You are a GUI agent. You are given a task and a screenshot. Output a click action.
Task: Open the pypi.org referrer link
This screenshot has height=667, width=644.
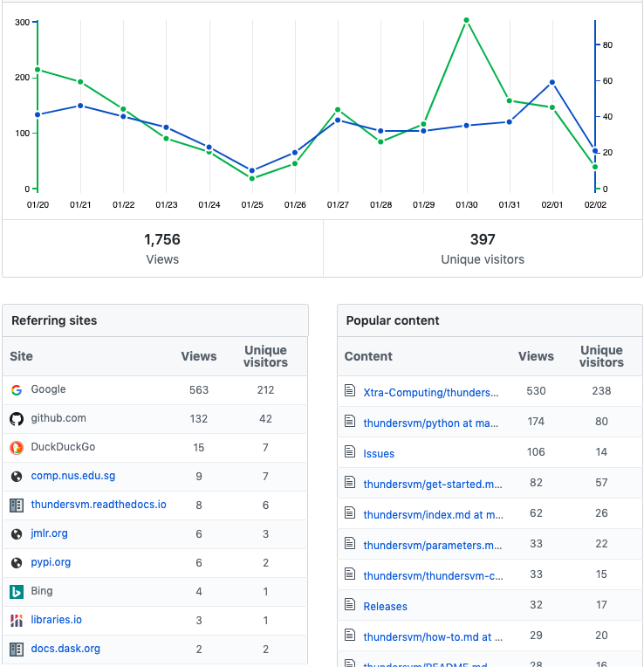point(51,562)
